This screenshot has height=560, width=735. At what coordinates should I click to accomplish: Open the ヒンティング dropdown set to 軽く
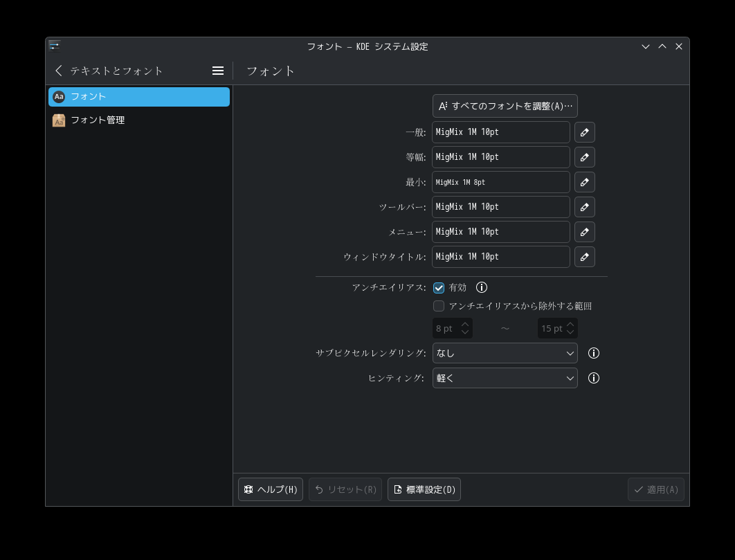(505, 378)
